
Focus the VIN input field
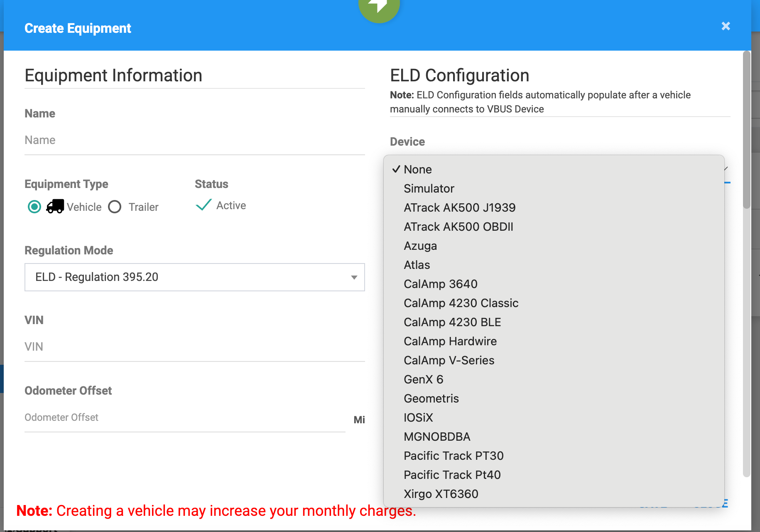[x=194, y=347]
